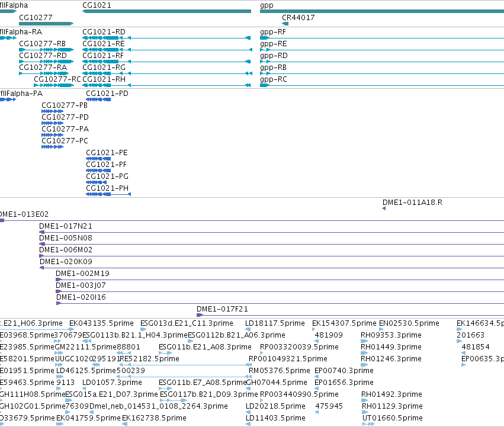
Task: Click protein fIIFalpha-PA label
Action: click(x=21, y=94)
